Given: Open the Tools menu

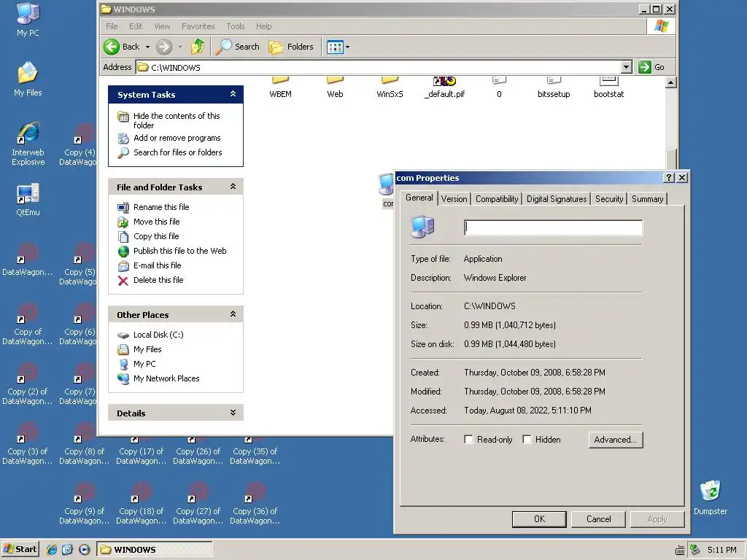Looking at the screenshot, I should point(236,26).
